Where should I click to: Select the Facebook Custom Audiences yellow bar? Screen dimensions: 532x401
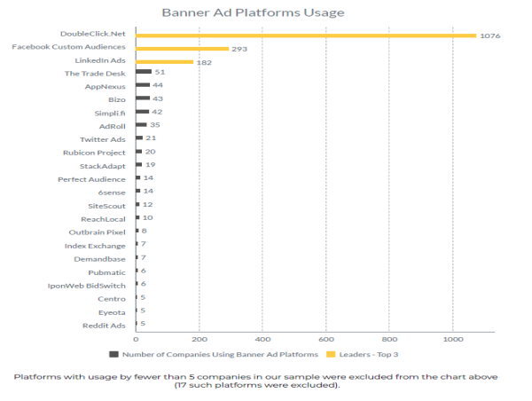182,49
